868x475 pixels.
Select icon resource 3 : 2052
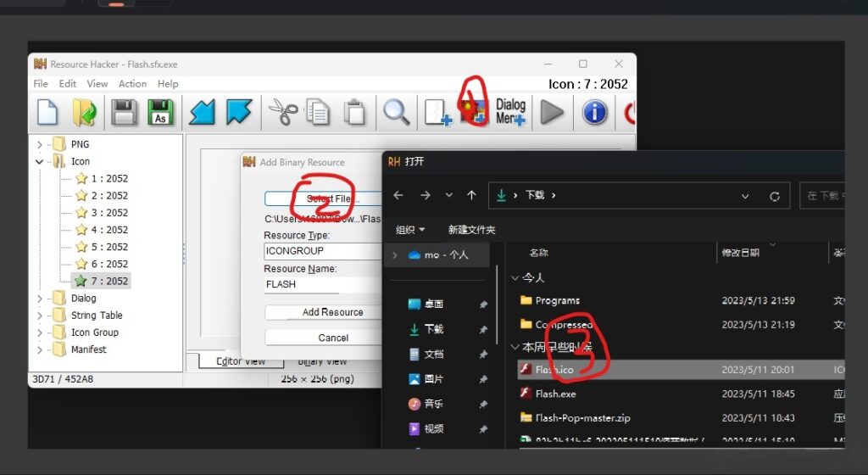pyautogui.click(x=102, y=213)
